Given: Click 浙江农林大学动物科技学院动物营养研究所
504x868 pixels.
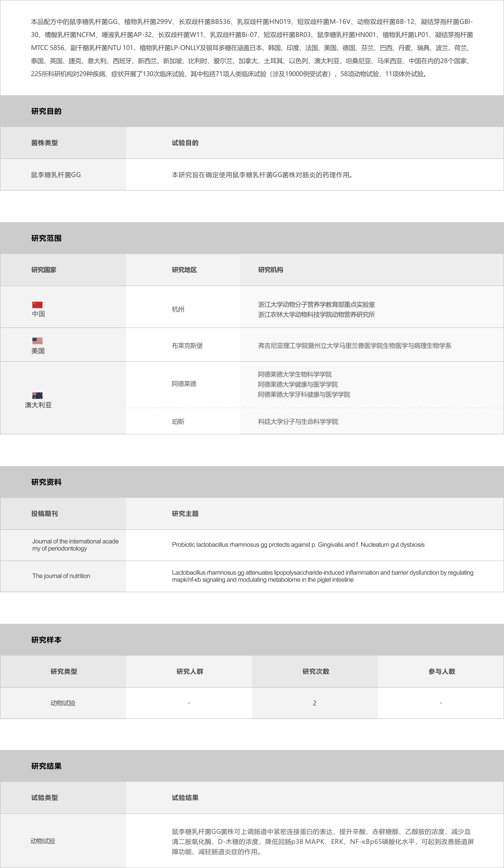Looking at the screenshot, I should point(316,315).
